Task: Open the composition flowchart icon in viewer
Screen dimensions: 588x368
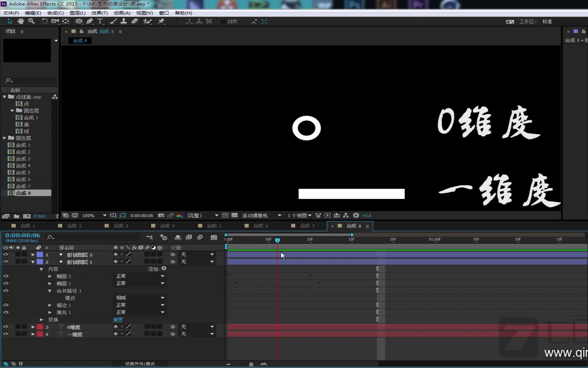Action: pyautogui.click(x=346, y=215)
